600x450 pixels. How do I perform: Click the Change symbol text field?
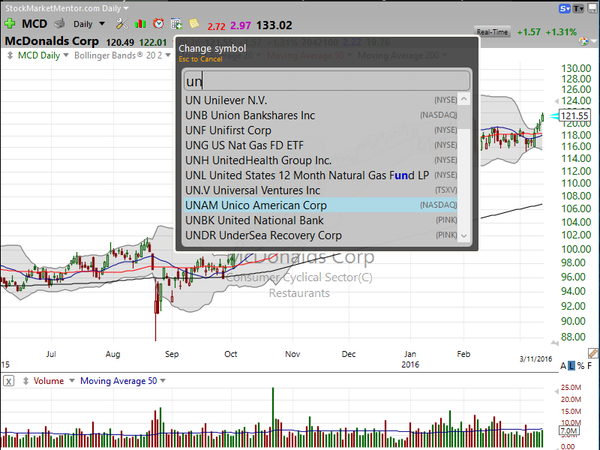[326, 80]
